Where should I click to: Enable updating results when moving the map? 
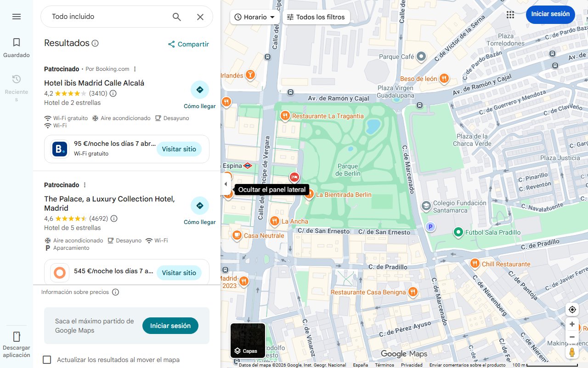point(47,360)
